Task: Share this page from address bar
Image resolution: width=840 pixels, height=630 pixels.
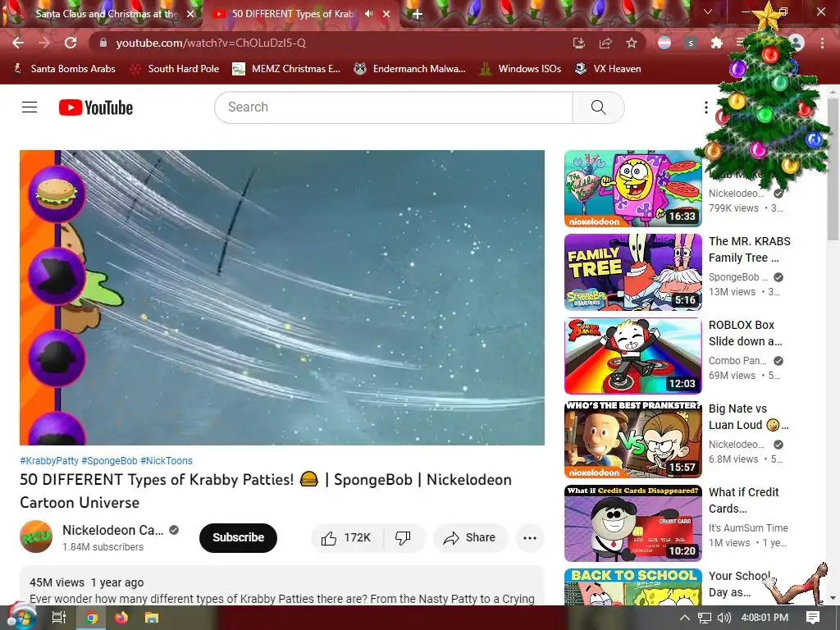Action: click(605, 43)
